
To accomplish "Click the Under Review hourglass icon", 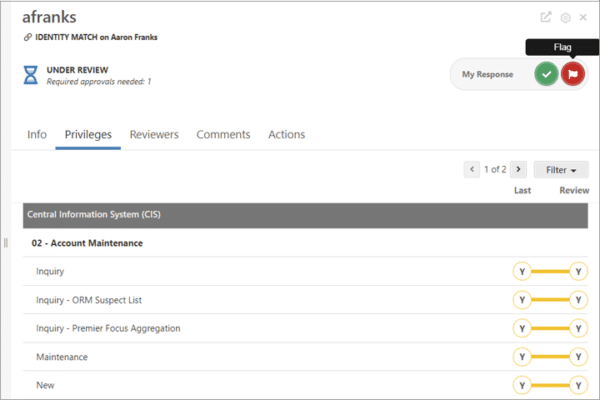I will pos(31,75).
